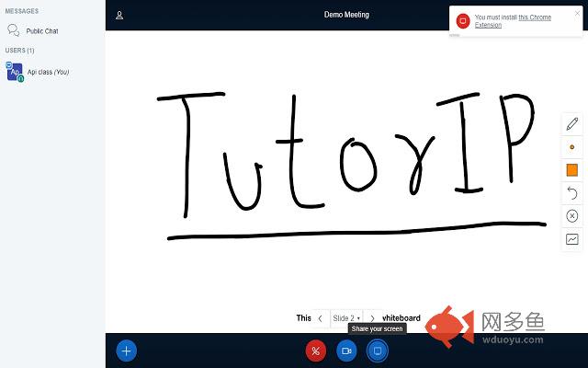Toggle multi-user whiteboard chart icon
The width and height of the screenshot is (588, 368).
click(x=571, y=239)
